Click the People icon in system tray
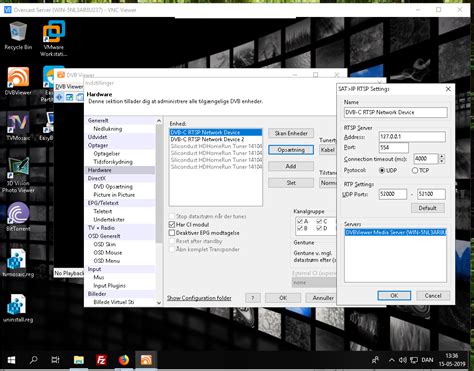This screenshot has height=371, width=474. point(375,360)
